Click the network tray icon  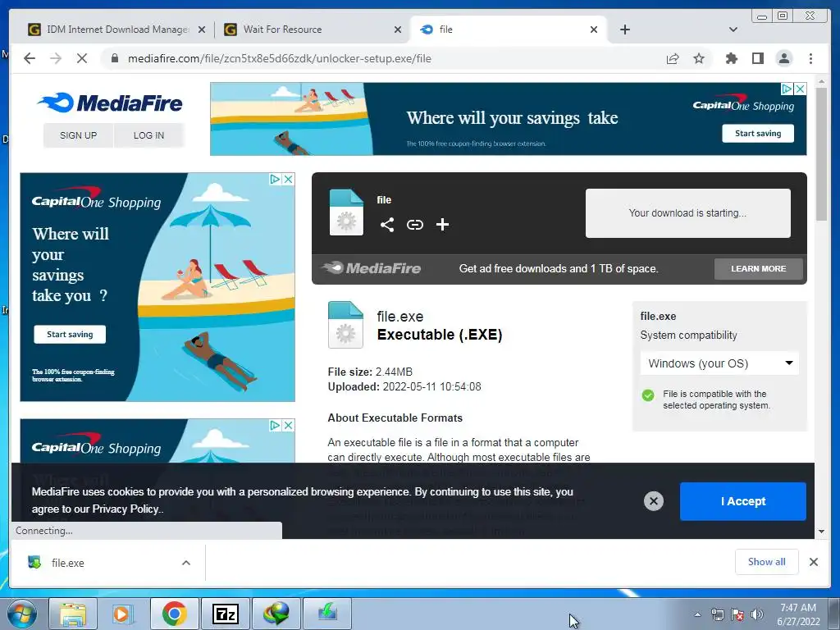click(717, 614)
